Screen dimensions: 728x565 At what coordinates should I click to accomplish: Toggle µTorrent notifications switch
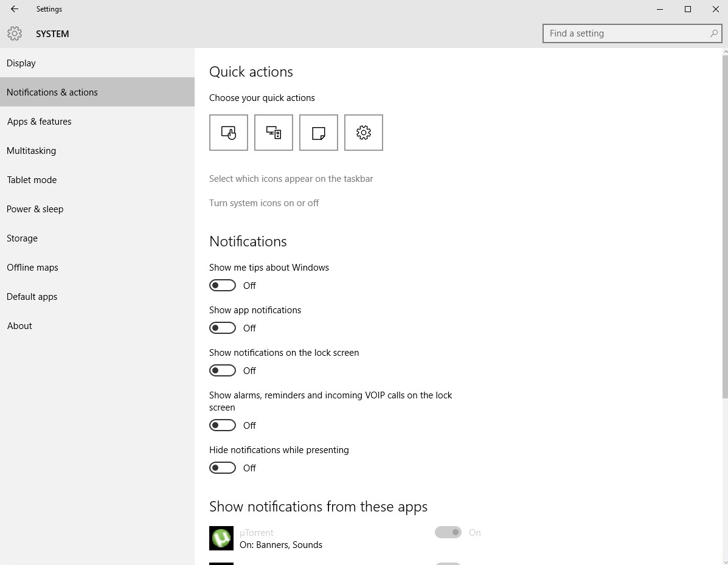tap(448, 533)
